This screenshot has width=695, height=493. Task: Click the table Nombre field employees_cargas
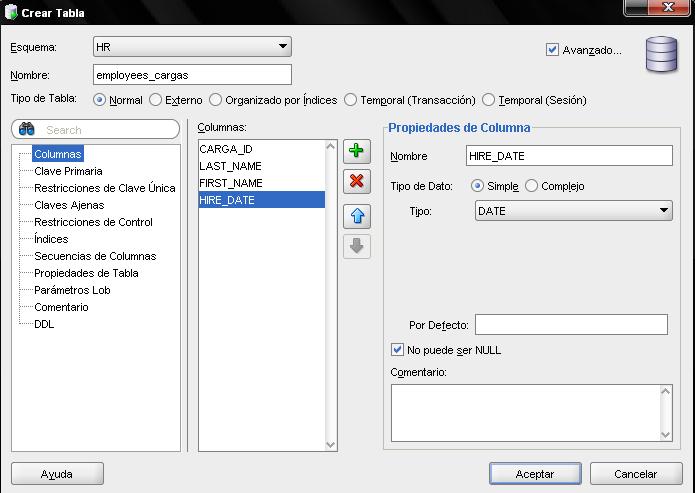click(x=192, y=74)
